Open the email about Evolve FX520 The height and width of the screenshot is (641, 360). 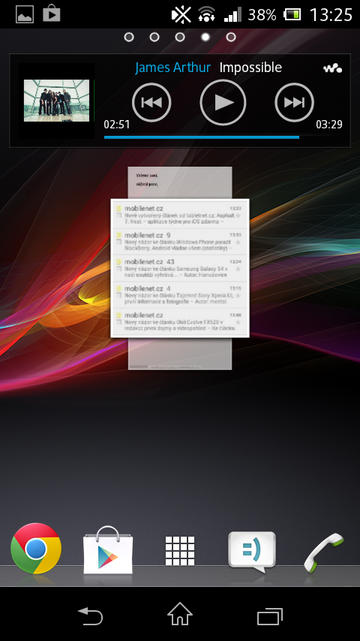[x=180, y=322]
